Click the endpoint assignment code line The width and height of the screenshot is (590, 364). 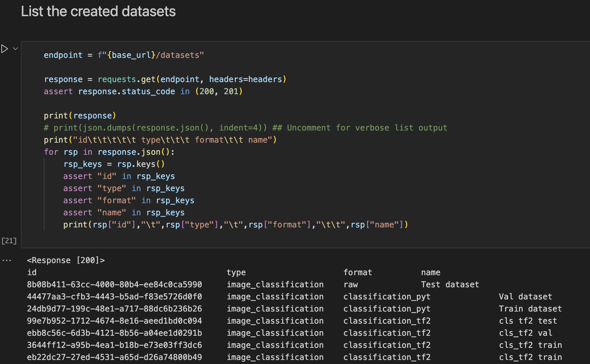(x=124, y=55)
